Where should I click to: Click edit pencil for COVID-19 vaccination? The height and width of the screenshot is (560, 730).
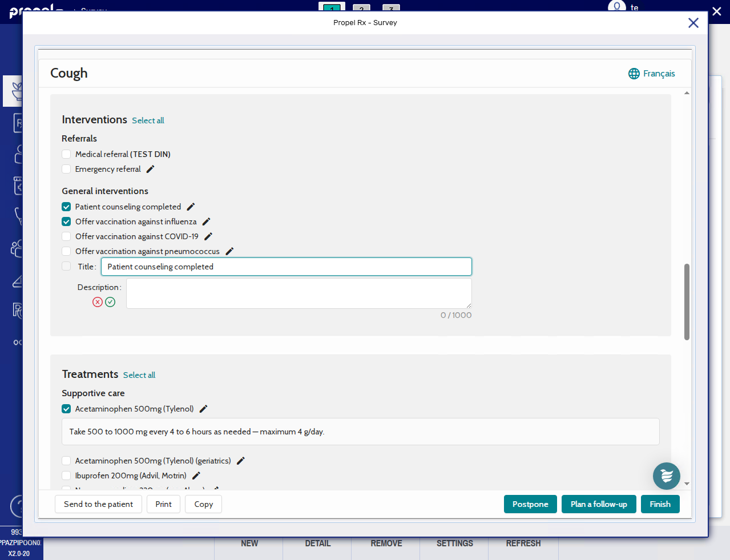pyautogui.click(x=208, y=236)
